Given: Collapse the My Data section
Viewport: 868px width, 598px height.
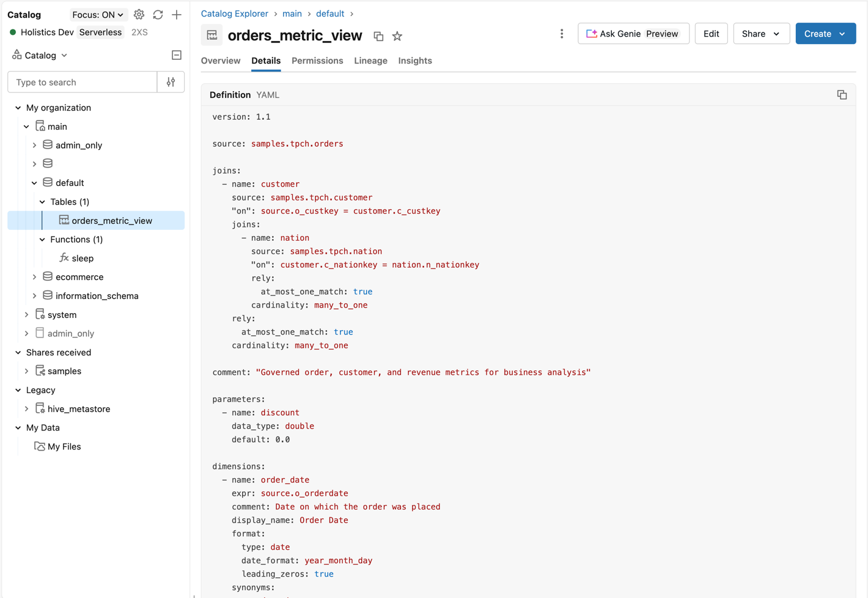Looking at the screenshot, I should pos(18,428).
